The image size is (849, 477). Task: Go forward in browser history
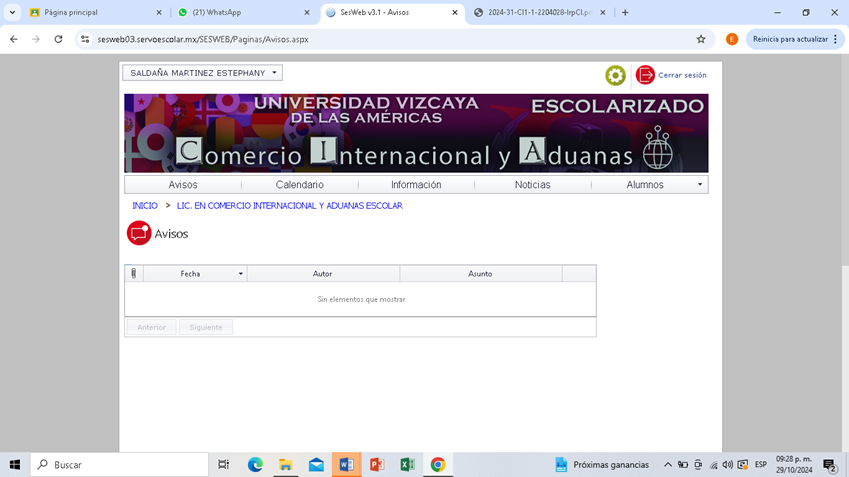tap(36, 39)
